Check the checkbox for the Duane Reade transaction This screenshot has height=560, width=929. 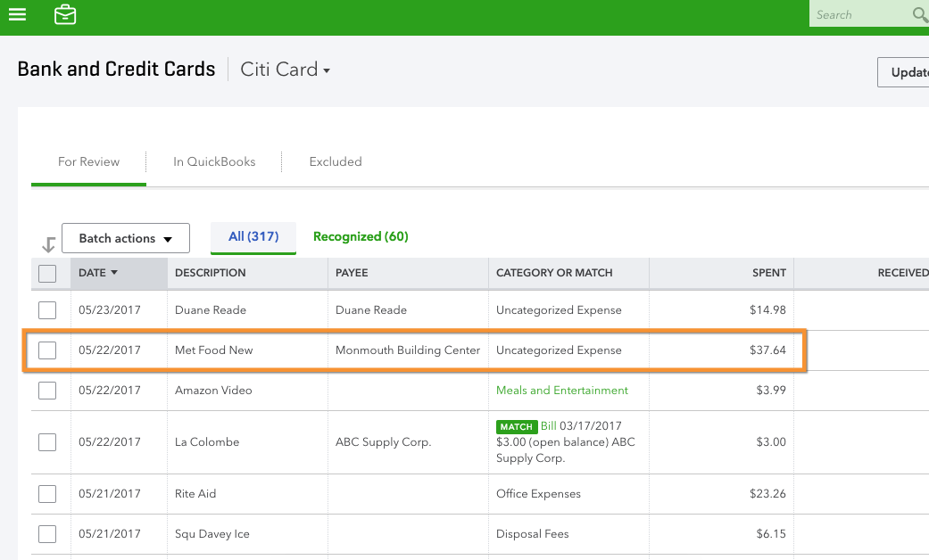pyautogui.click(x=47, y=309)
